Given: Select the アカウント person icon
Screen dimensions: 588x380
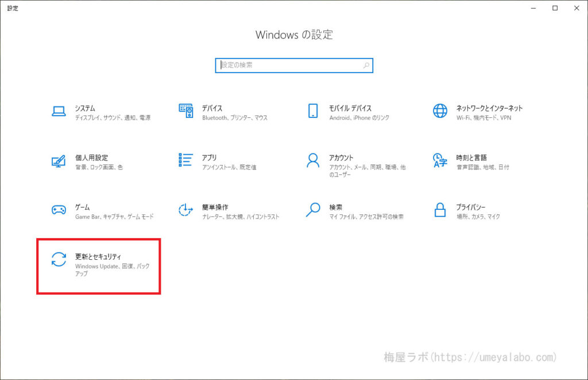Looking at the screenshot, I should coord(313,160).
